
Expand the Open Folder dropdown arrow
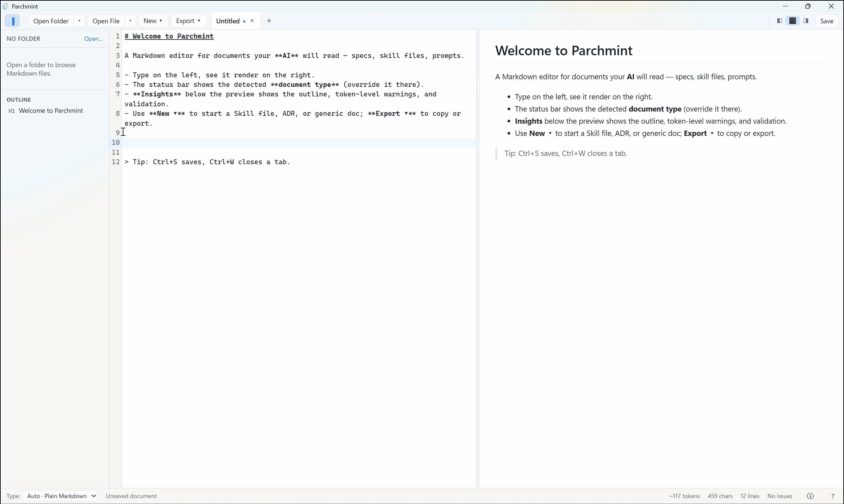pyautogui.click(x=79, y=21)
